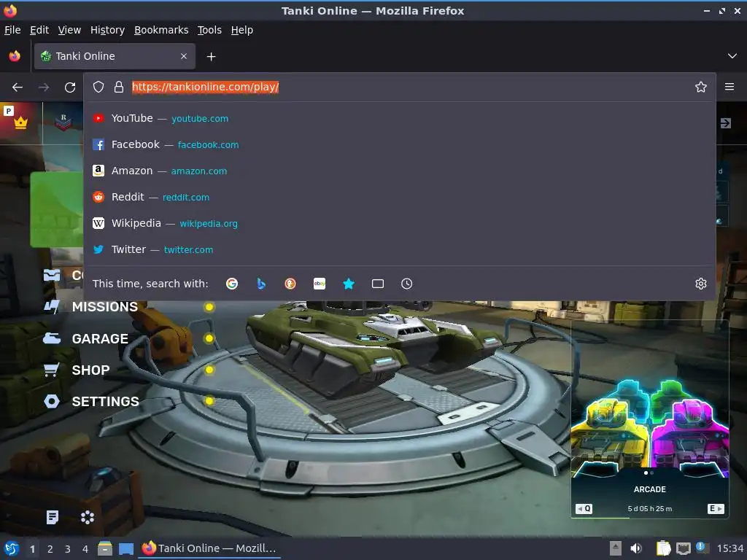Search this time with Bing

pos(261,284)
